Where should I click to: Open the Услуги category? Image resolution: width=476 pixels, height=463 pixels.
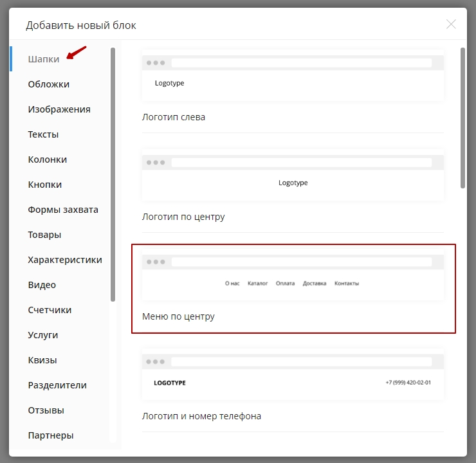click(x=43, y=335)
